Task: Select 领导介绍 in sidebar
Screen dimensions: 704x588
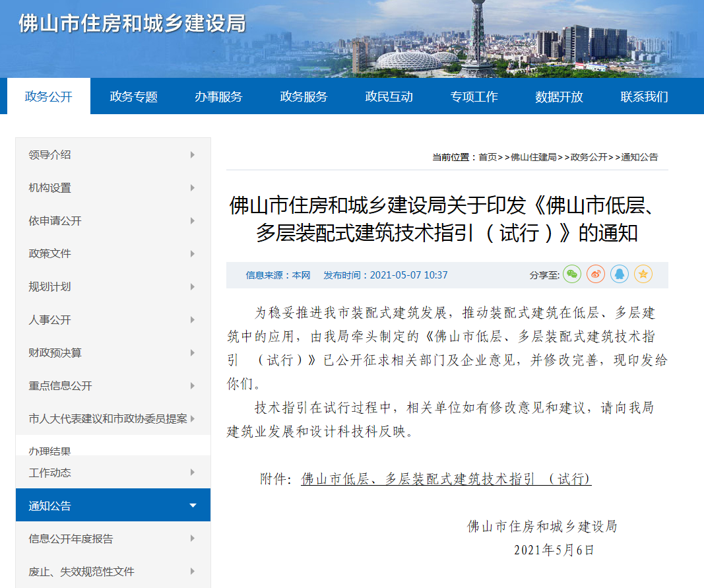Action: [50, 155]
